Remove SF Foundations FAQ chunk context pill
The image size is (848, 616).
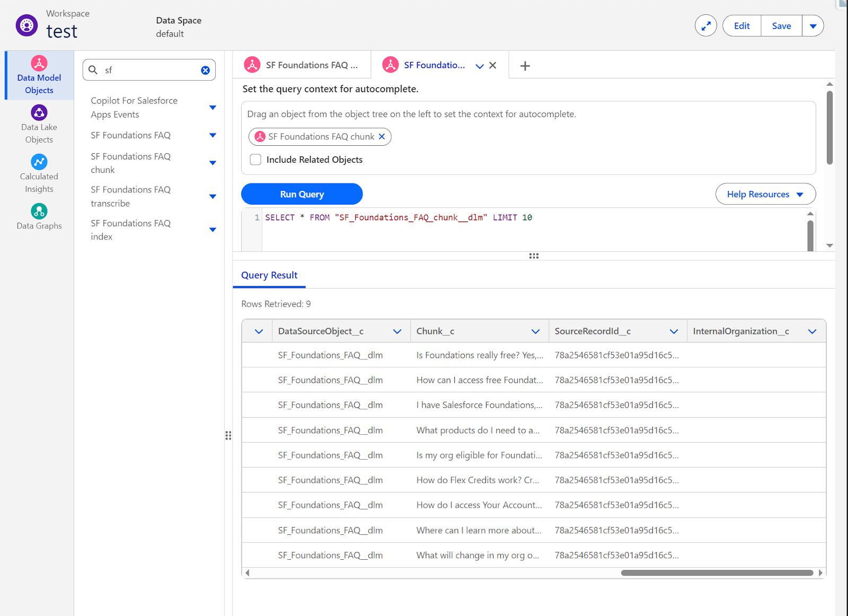[x=382, y=137]
